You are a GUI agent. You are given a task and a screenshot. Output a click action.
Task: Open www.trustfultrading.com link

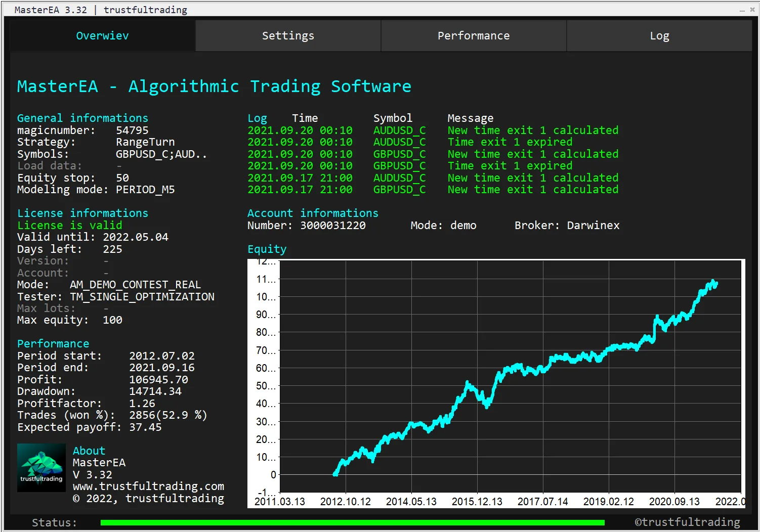tap(148, 486)
